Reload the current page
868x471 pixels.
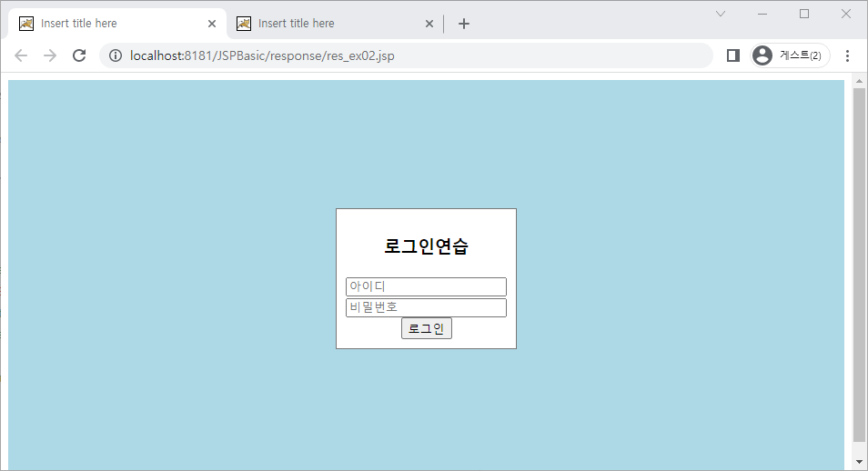pyautogui.click(x=79, y=55)
